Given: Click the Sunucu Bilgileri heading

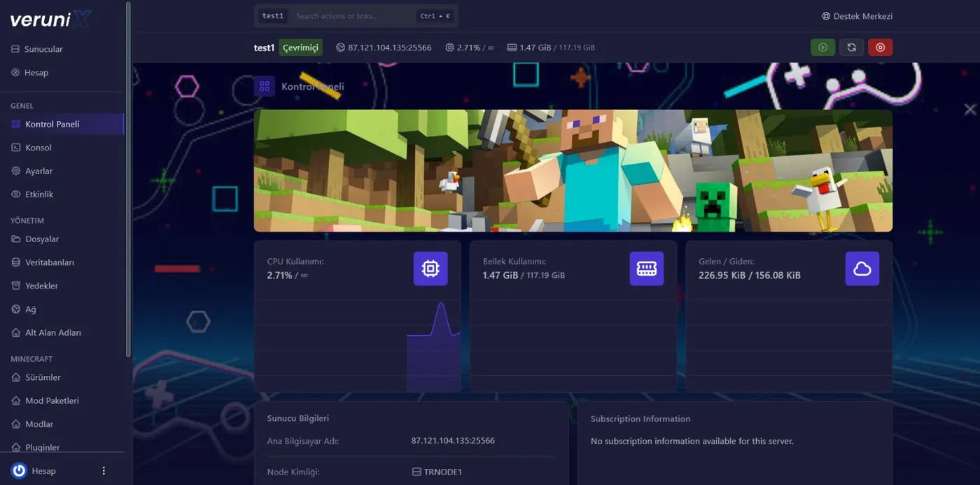Looking at the screenshot, I should click(x=298, y=419).
